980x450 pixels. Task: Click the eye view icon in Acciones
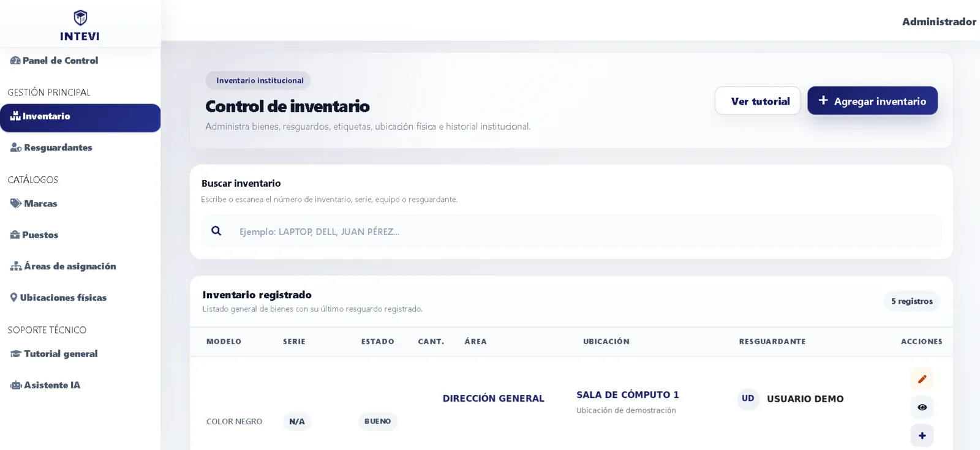click(922, 407)
